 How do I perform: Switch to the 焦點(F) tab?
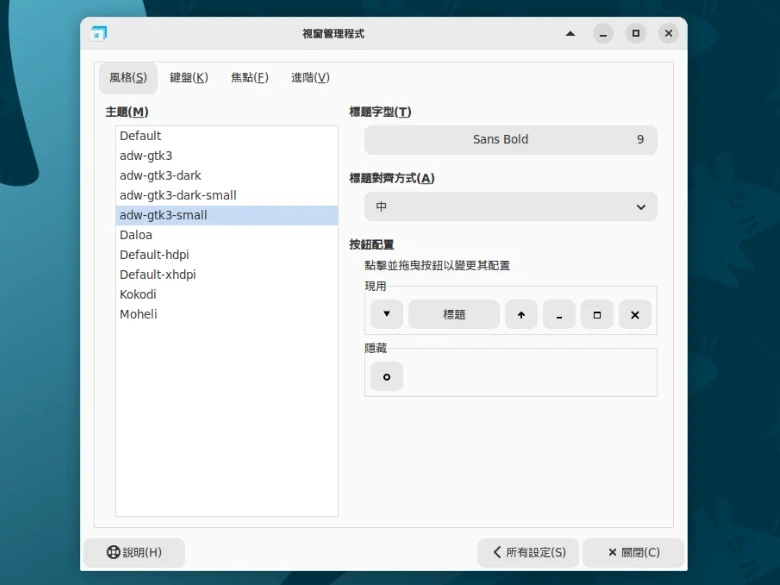(249, 78)
